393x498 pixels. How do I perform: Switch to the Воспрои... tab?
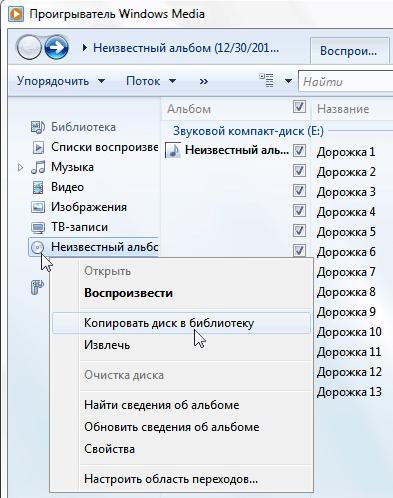349,51
